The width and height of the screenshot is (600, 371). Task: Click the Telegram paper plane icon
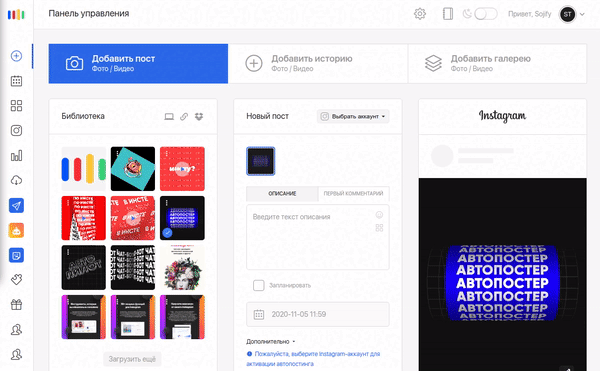pos(16,205)
